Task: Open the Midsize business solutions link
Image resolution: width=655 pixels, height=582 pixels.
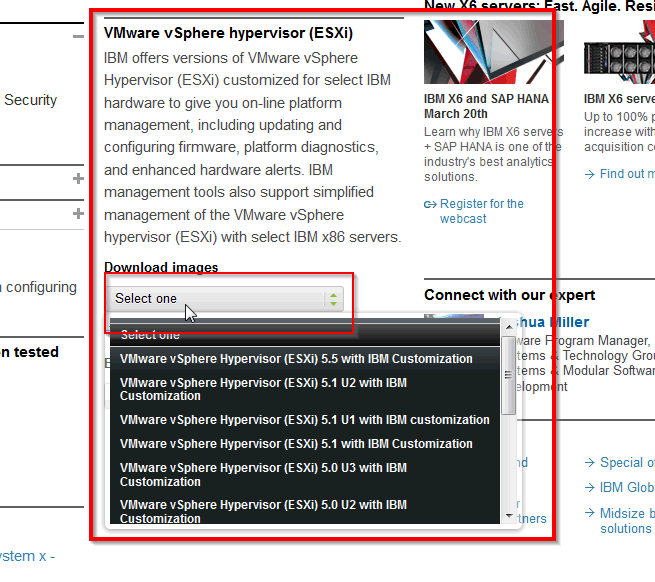Action: pyautogui.click(x=627, y=521)
